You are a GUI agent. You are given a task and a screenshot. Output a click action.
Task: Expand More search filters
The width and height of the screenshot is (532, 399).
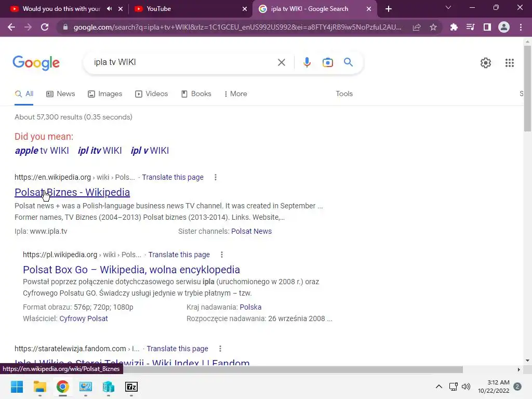click(x=235, y=94)
